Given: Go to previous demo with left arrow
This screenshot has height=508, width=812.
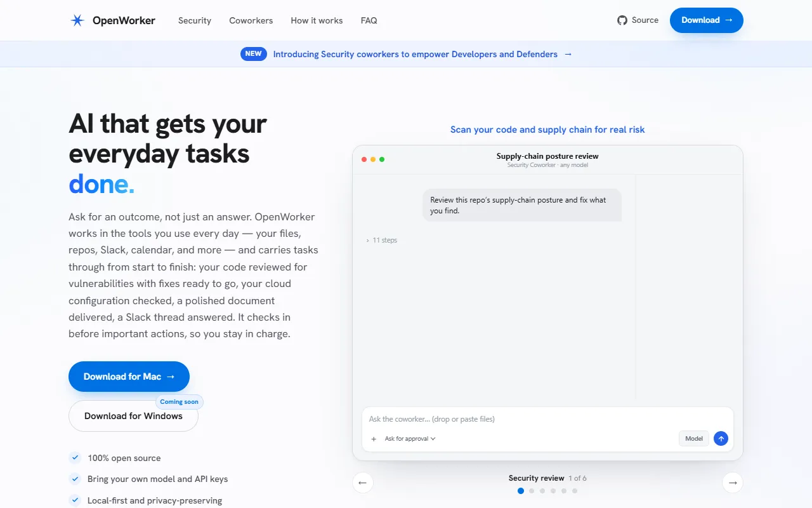Looking at the screenshot, I should pos(363,483).
